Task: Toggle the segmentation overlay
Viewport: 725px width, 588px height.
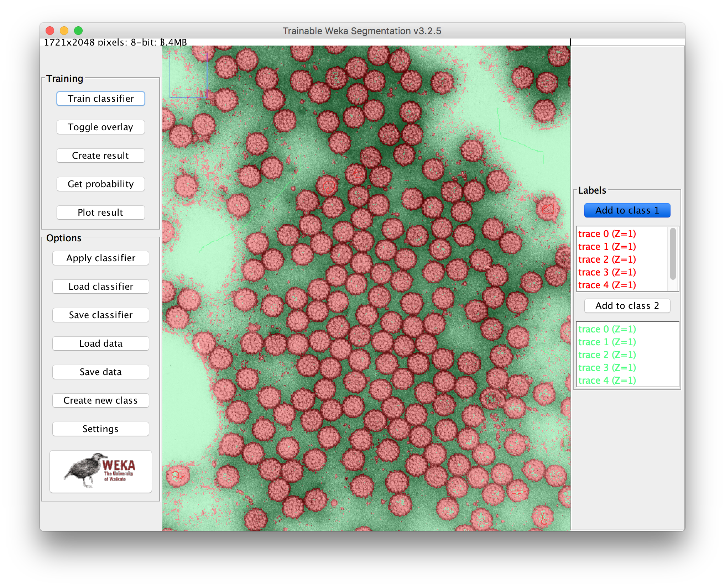Action: (100, 127)
